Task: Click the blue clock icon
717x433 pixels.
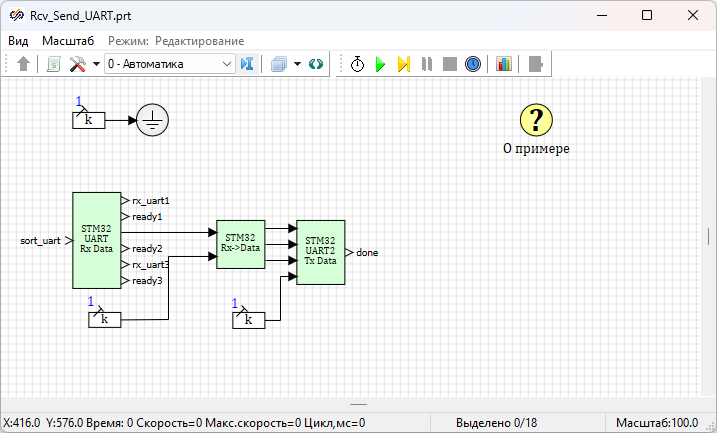Action: coord(473,64)
